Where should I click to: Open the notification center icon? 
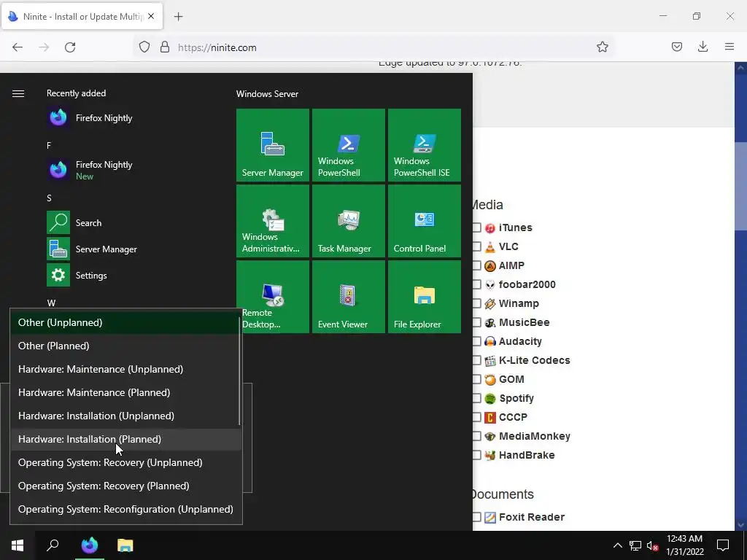[723, 545]
